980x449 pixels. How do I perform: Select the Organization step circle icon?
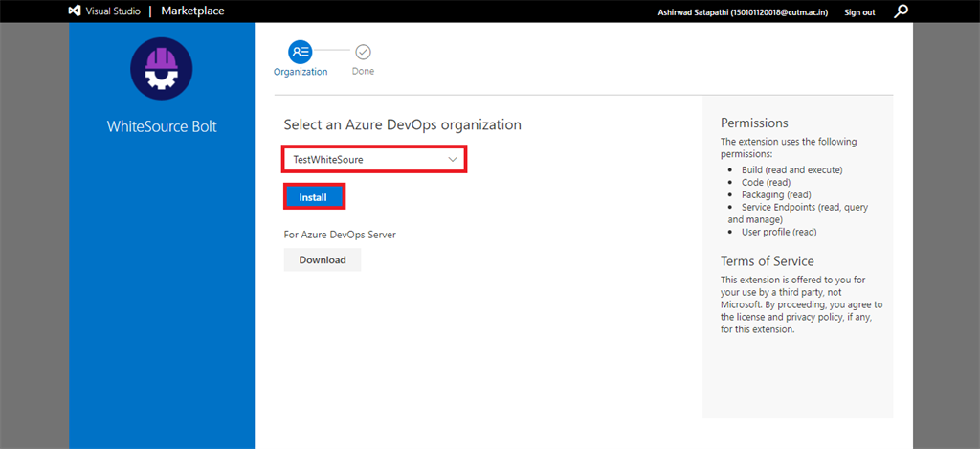pos(301,52)
